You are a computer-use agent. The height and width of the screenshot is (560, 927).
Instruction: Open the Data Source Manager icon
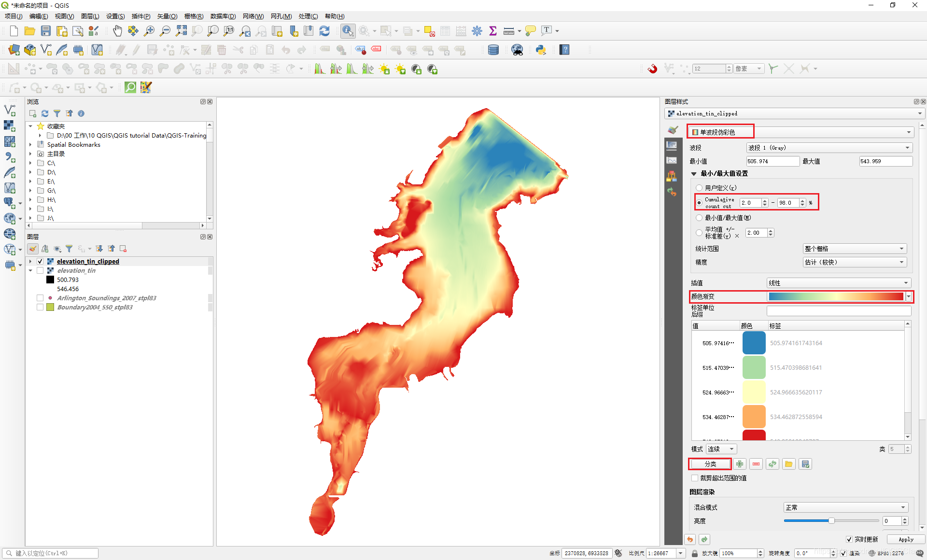14,50
